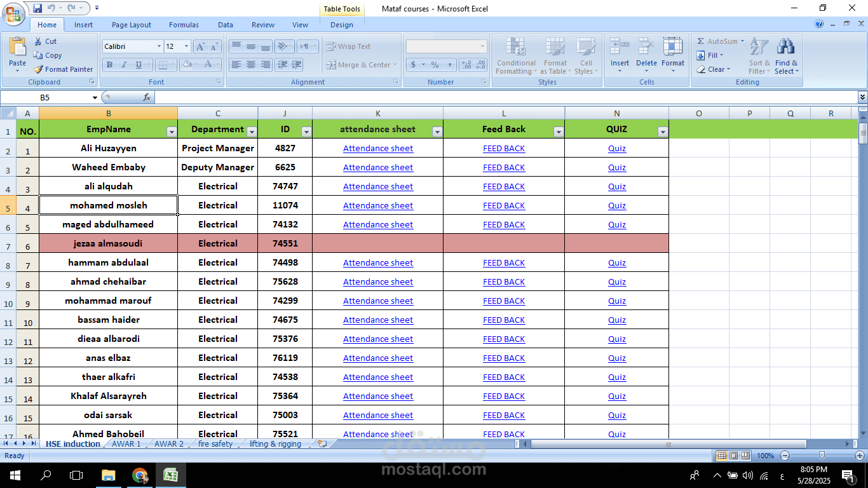Image resolution: width=868 pixels, height=488 pixels.
Task: Open ali alqudah's Quiz link
Action: pyautogui.click(x=617, y=186)
